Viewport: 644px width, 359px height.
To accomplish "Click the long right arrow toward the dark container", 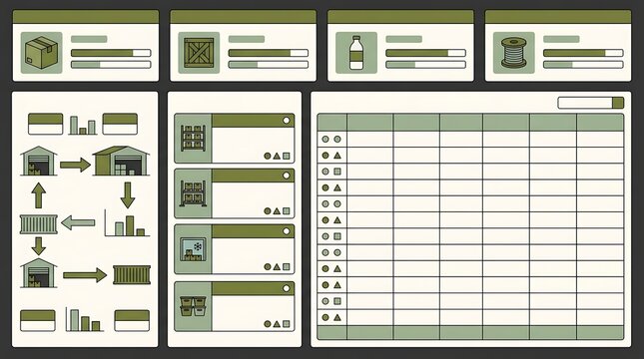I will point(85,275).
